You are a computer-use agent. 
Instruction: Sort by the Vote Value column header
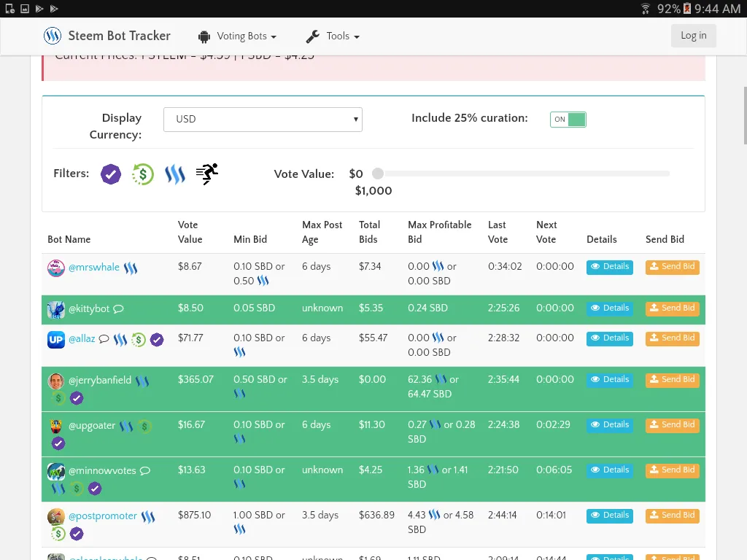(190, 232)
